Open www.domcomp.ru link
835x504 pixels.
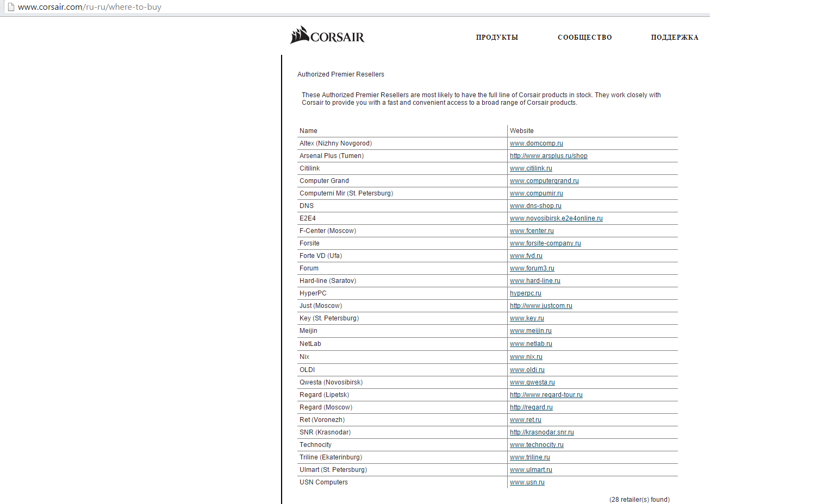point(537,143)
